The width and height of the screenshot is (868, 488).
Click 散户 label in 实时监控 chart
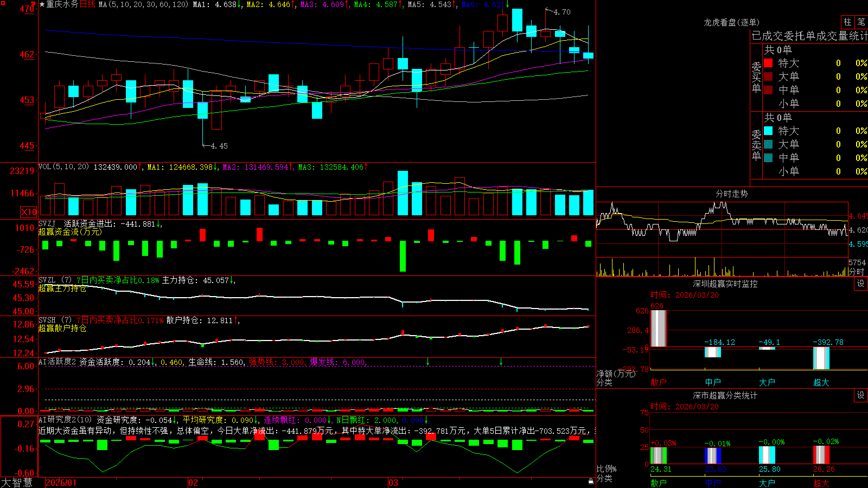click(x=659, y=382)
